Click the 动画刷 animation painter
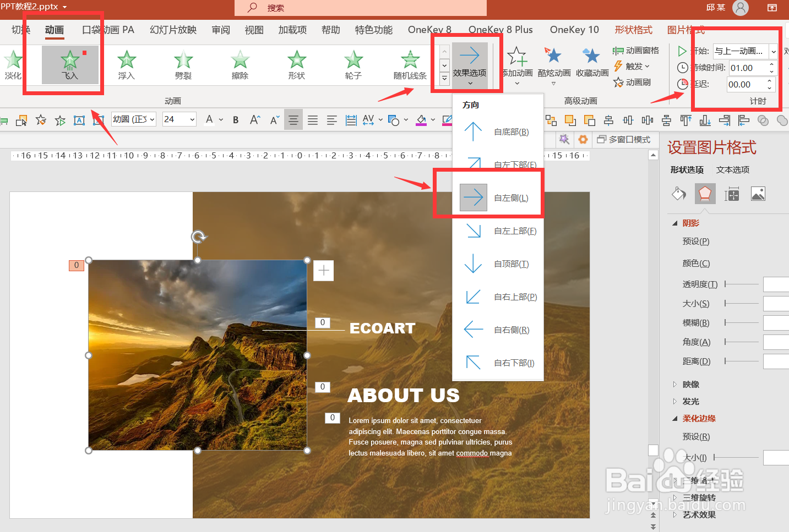 [x=632, y=82]
